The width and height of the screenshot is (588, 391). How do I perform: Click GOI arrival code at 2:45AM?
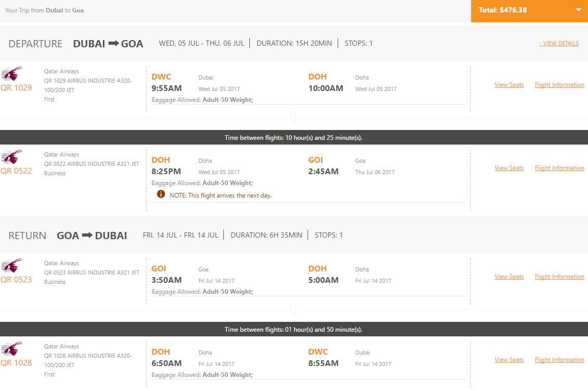315,160
